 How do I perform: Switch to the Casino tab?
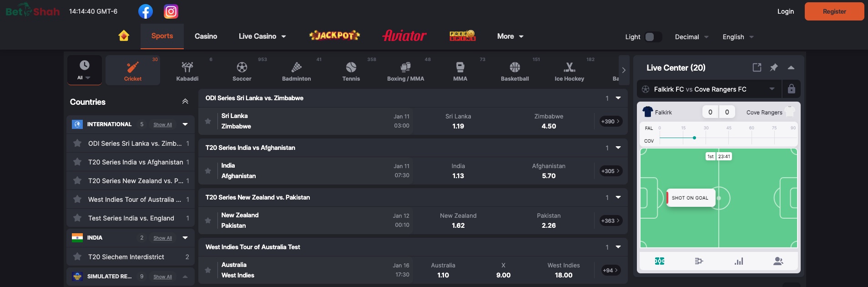[x=206, y=36]
